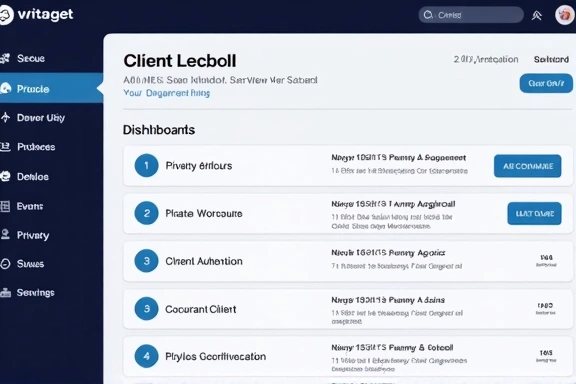Click number badge of Cocurant Cliert
The height and width of the screenshot is (384, 576).
(x=146, y=309)
